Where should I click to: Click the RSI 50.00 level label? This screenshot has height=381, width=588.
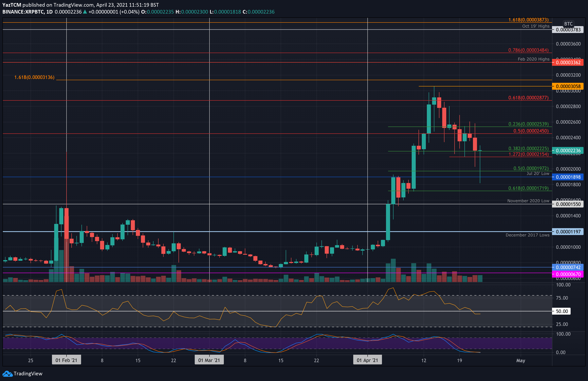click(x=561, y=311)
